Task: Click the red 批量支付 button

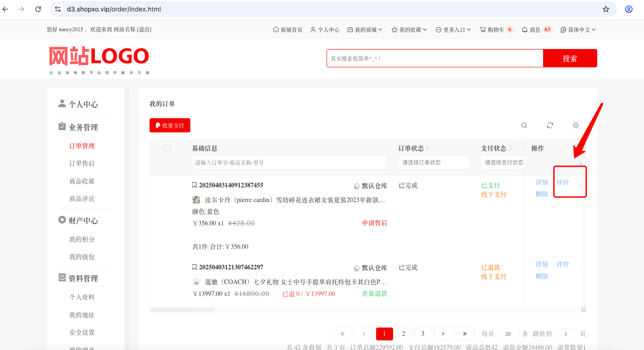Action: (170, 126)
